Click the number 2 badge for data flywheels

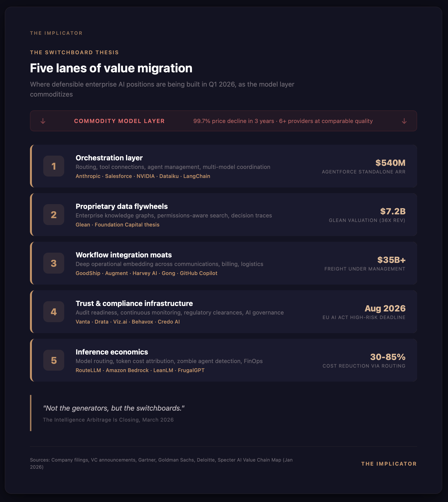(54, 215)
